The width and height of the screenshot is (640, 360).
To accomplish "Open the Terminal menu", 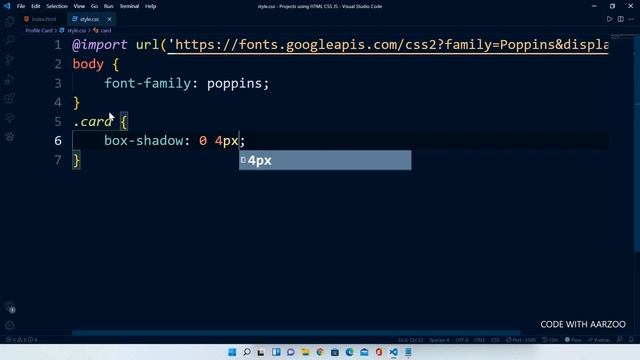I will (x=129, y=6).
